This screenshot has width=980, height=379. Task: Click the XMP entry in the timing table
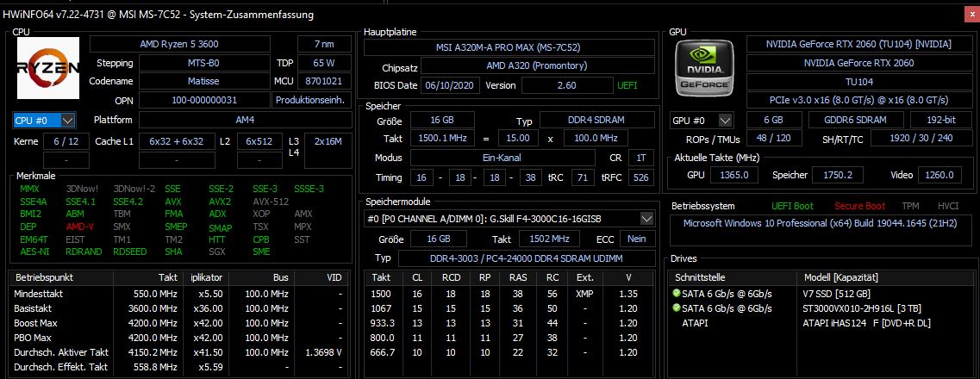click(585, 294)
